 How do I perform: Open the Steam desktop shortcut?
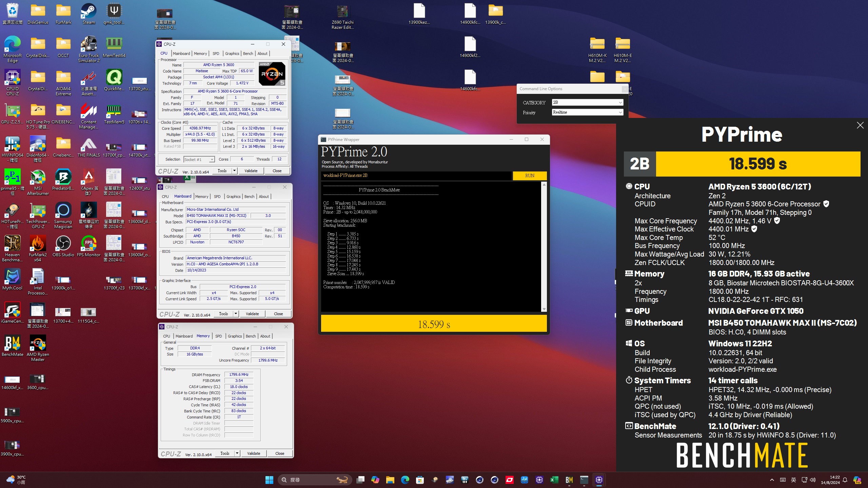pyautogui.click(x=88, y=14)
